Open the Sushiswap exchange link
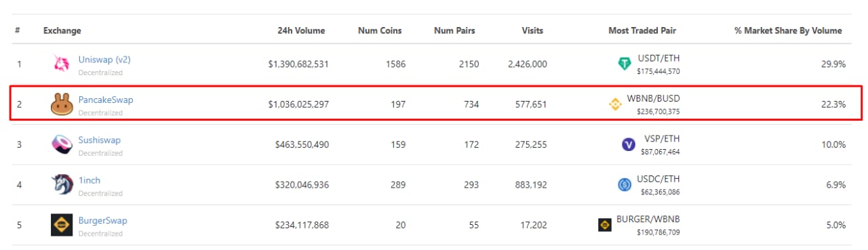 (100, 140)
